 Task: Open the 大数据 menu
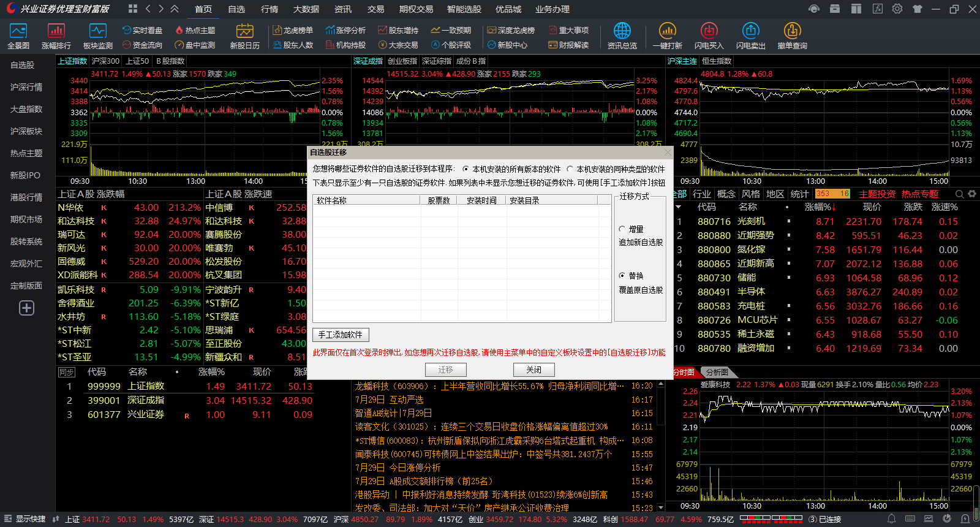click(x=306, y=9)
